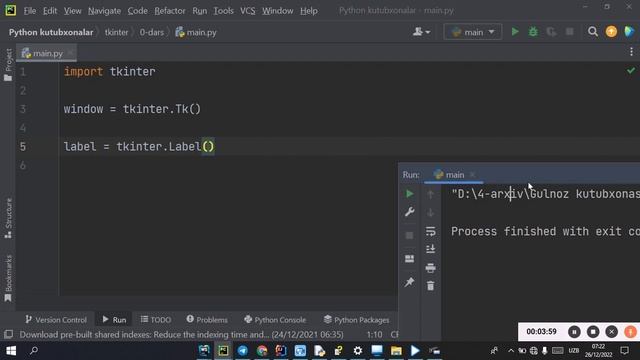Open Search Everywhere via the magnifier icon
This screenshot has height=360, width=640.
click(593, 32)
